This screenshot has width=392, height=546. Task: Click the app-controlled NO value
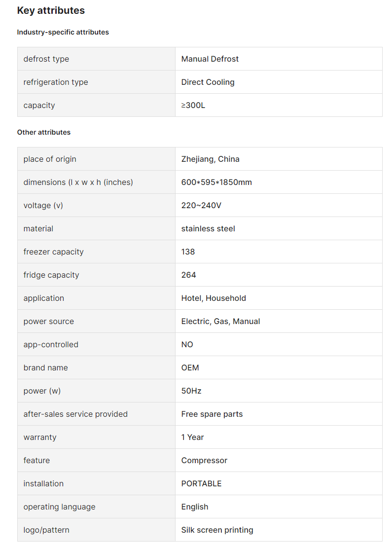pyautogui.click(x=187, y=344)
